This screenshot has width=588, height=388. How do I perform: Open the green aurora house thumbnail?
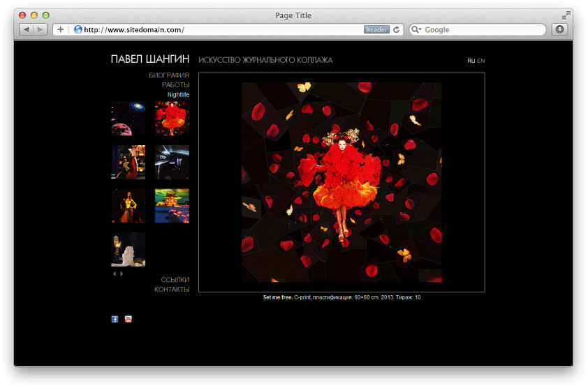[172, 206]
